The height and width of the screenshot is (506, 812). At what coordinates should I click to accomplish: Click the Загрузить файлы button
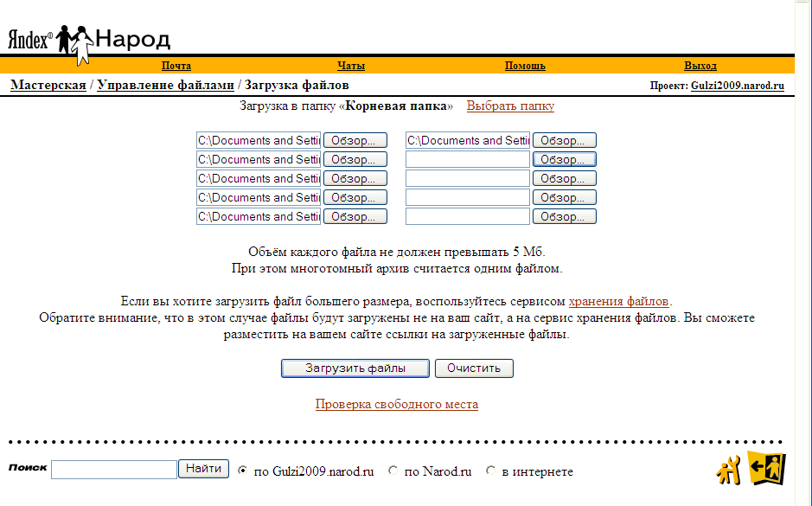click(355, 368)
